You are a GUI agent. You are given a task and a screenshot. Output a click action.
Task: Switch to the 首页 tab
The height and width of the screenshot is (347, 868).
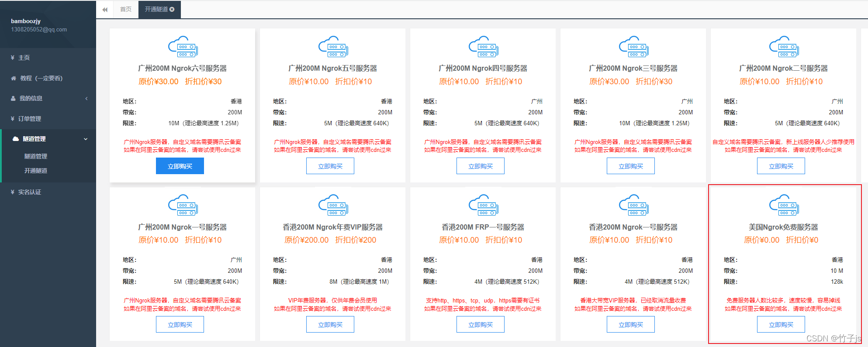(126, 9)
